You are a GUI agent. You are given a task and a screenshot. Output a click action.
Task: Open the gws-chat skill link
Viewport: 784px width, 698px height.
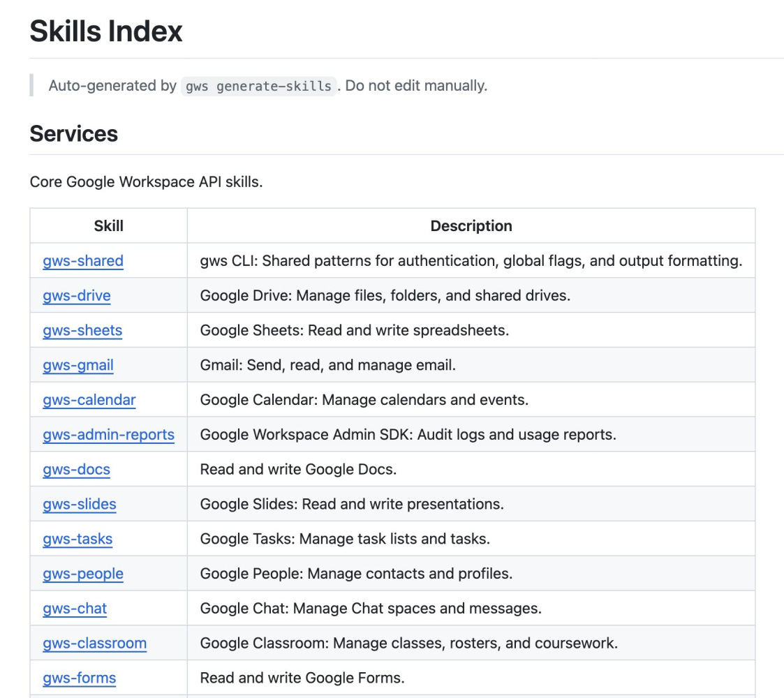(75, 608)
